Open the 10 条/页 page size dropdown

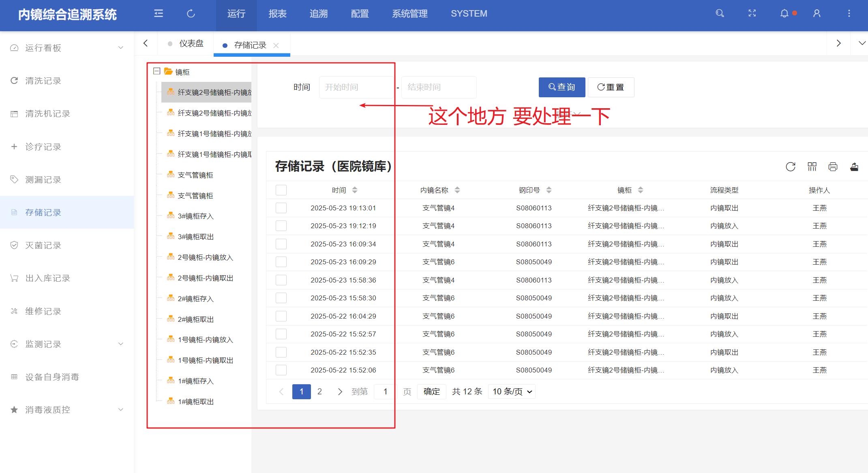[x=512, y=392]
